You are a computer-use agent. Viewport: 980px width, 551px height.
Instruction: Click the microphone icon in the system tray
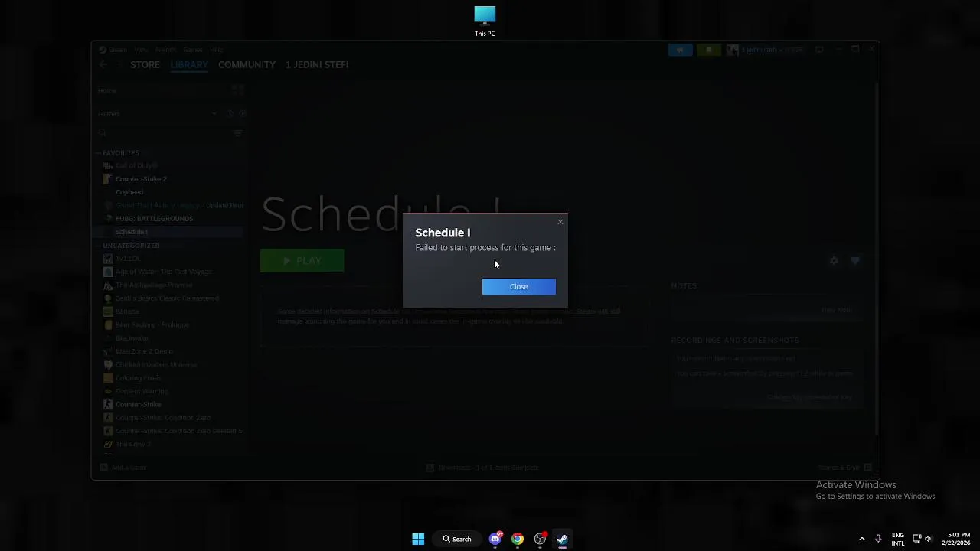point(878,539)
